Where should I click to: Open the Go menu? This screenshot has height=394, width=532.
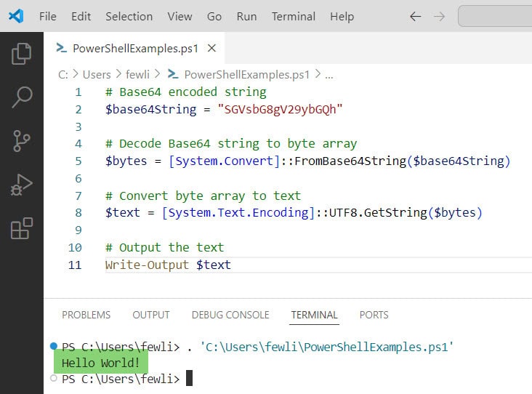(214, 16)
